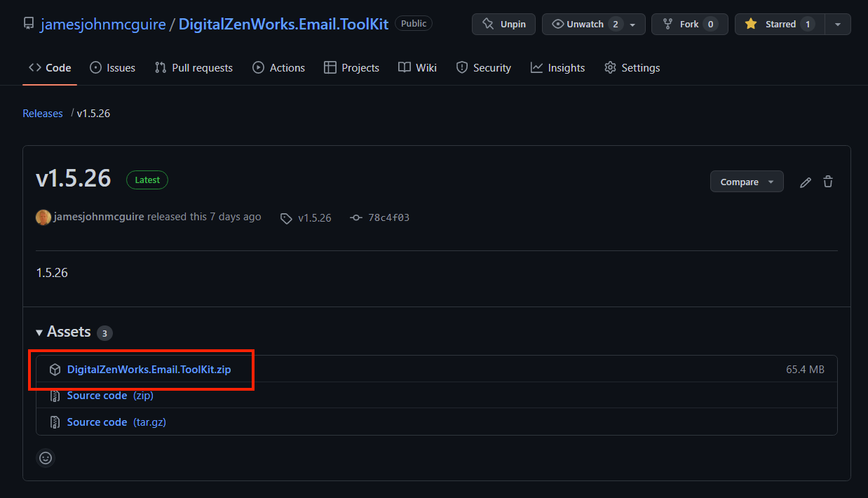Click the file icon beside Source code (zip)
Viewport: 868px width, 498px height.
(55, 396)
